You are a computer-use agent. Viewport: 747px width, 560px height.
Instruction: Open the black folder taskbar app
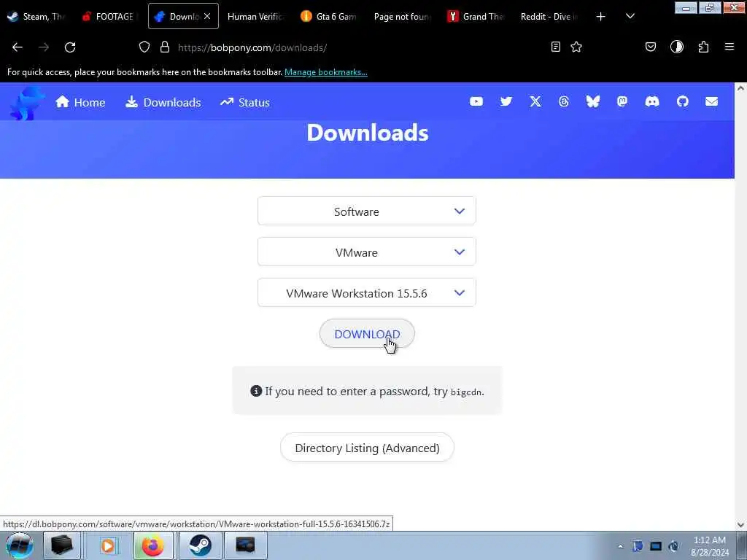coord(62,545)
